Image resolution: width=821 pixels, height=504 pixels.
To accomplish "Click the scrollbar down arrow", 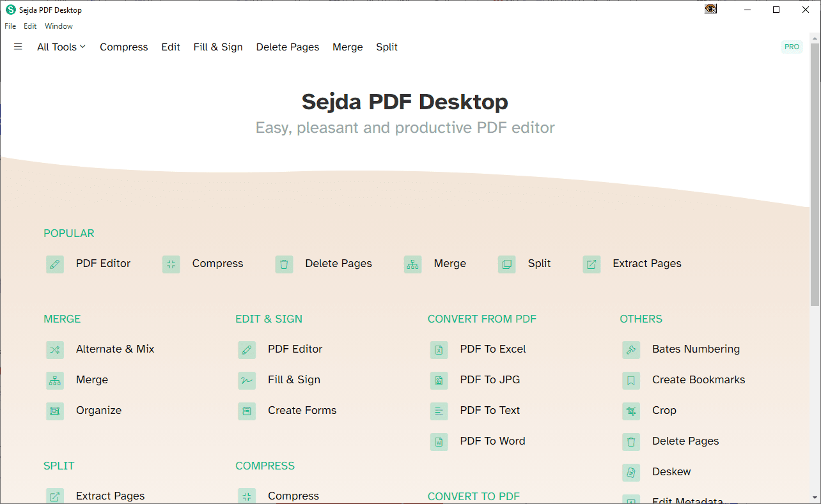I will [815, 498].
